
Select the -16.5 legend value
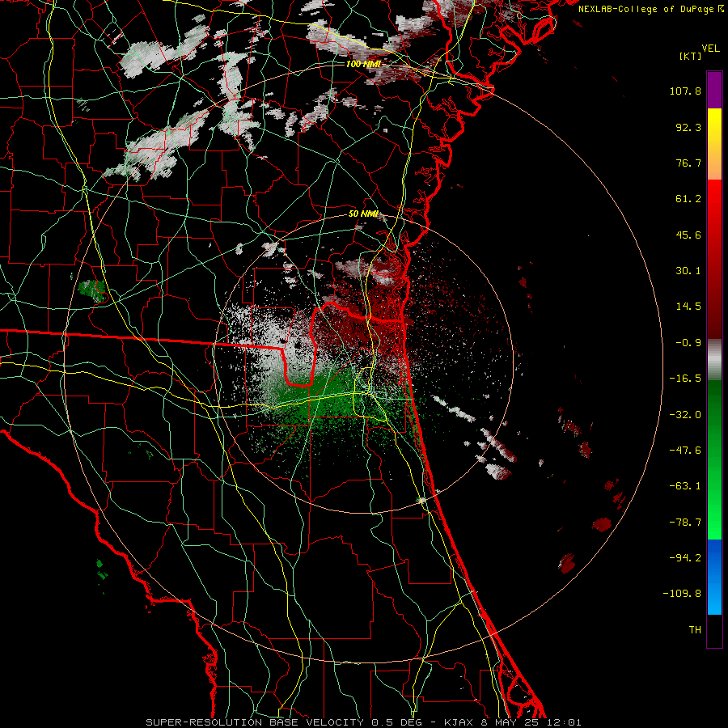click(685, 379)
